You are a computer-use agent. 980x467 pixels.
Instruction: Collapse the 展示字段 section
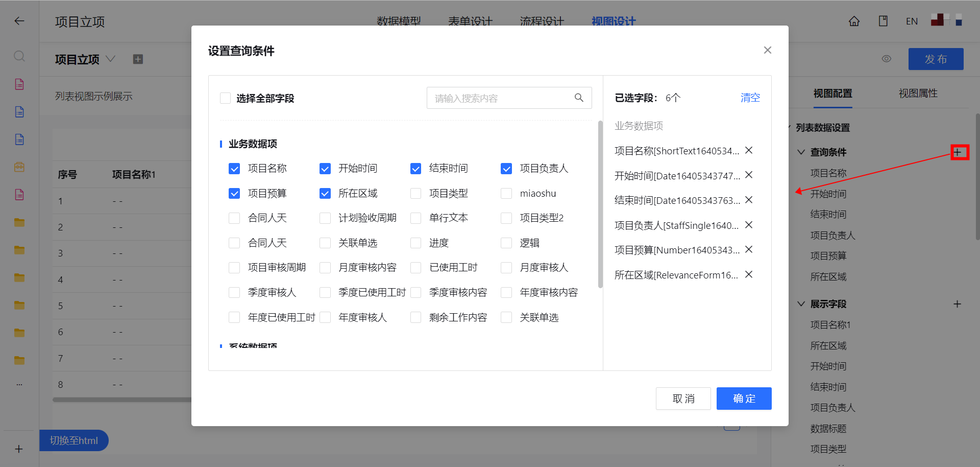801,304
